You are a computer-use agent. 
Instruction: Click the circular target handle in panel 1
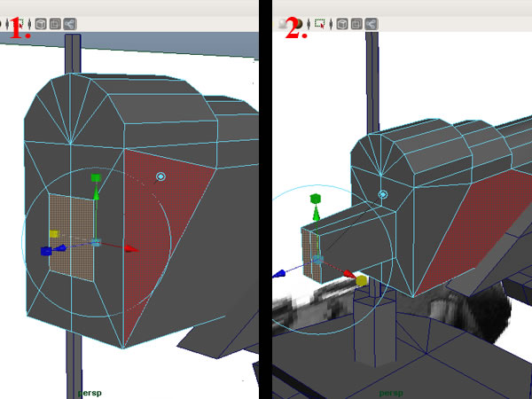(160, 176)
